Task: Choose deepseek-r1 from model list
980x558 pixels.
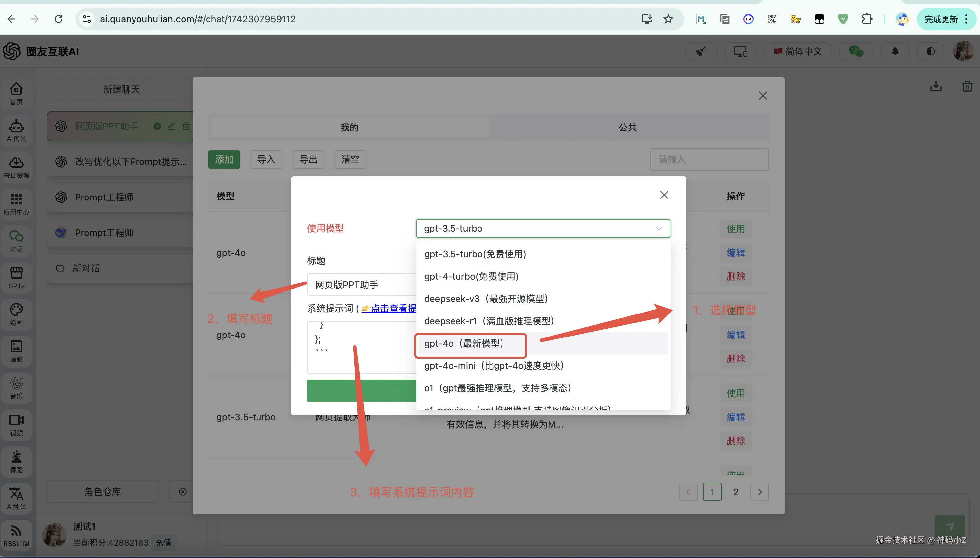Action: (x=489, y=321)
